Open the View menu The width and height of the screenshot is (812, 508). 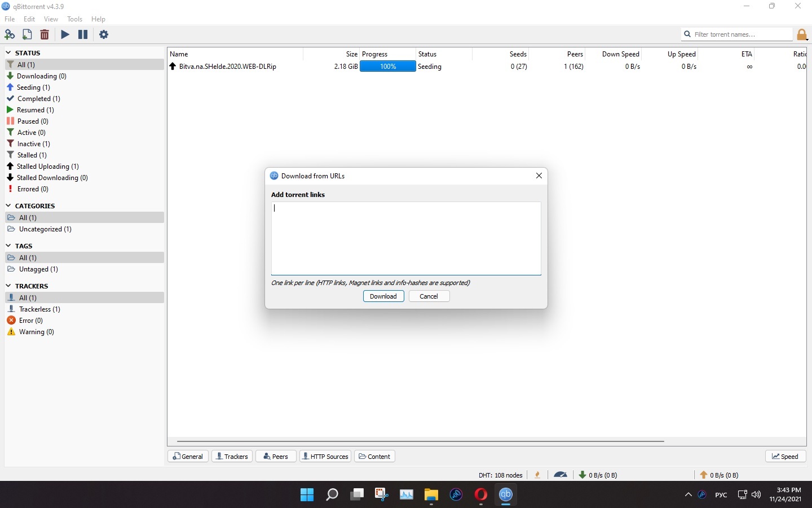point(51,19)
